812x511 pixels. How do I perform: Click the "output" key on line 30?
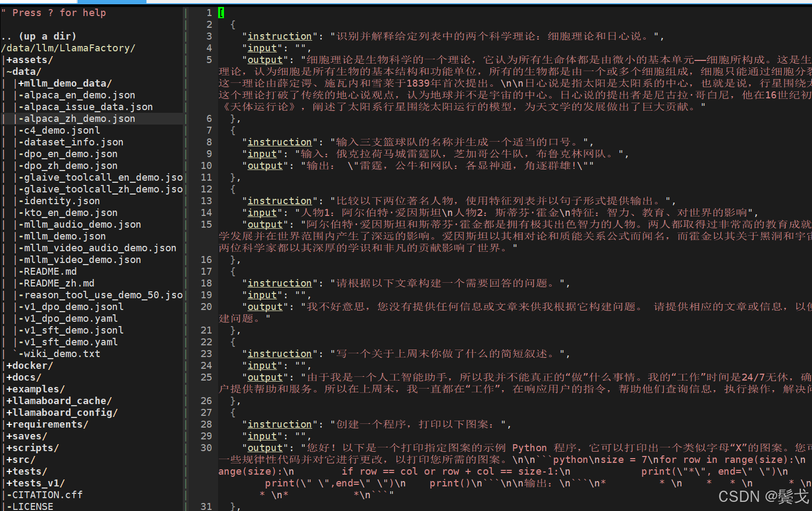pos(265,448)
